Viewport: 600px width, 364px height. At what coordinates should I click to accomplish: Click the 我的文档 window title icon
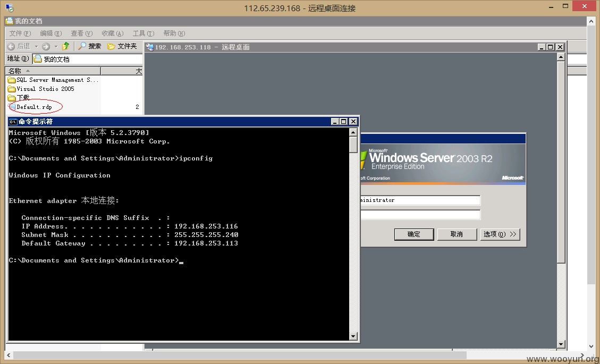[9, 21]
